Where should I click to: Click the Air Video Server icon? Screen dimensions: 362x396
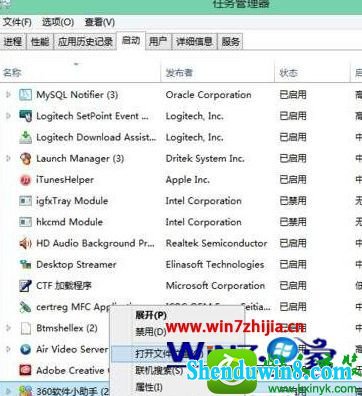click(25, 349)
